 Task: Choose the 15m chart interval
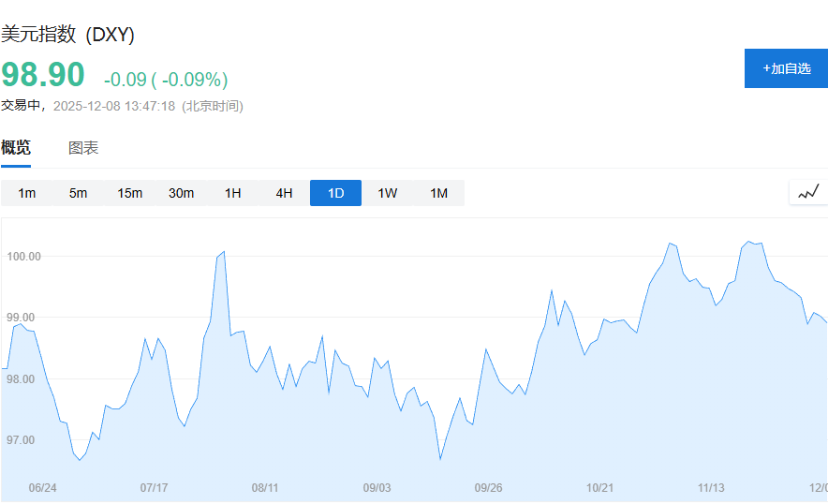pyautogui.click(x=129, y=194)
